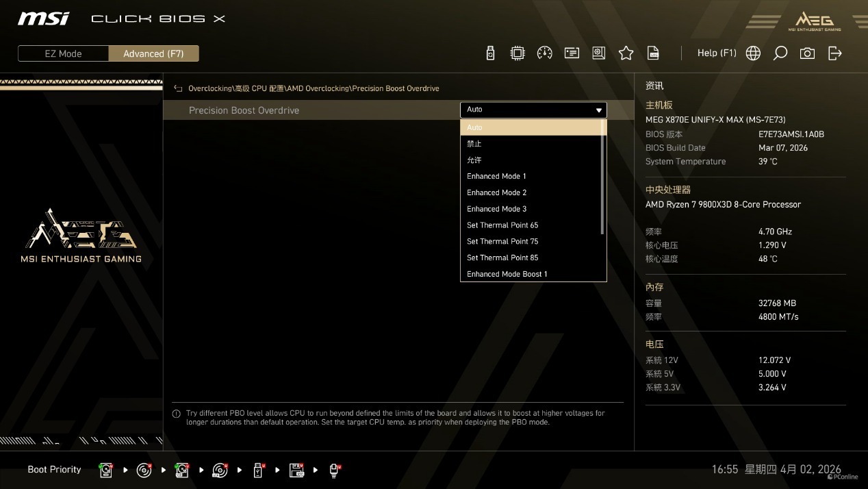Click the MEG X870E UNIFY-X MAX board name
Viewport: 868px width, 489px height.
(716, 120)
